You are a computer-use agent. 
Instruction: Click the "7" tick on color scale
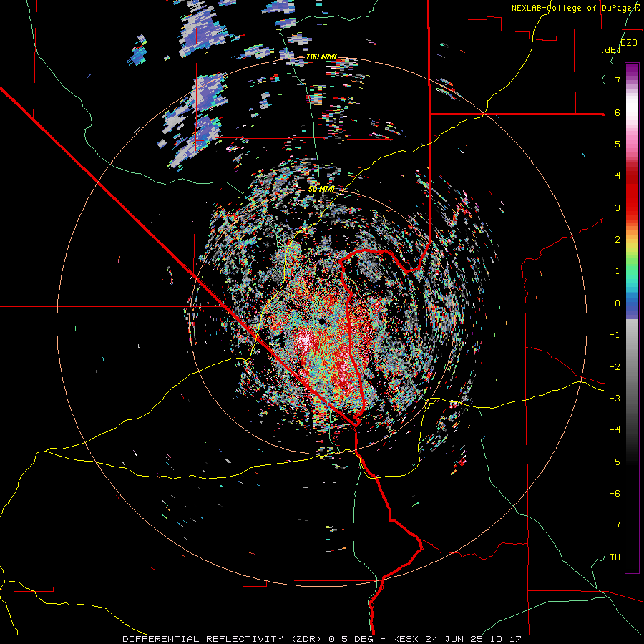[x=618, y=80]
